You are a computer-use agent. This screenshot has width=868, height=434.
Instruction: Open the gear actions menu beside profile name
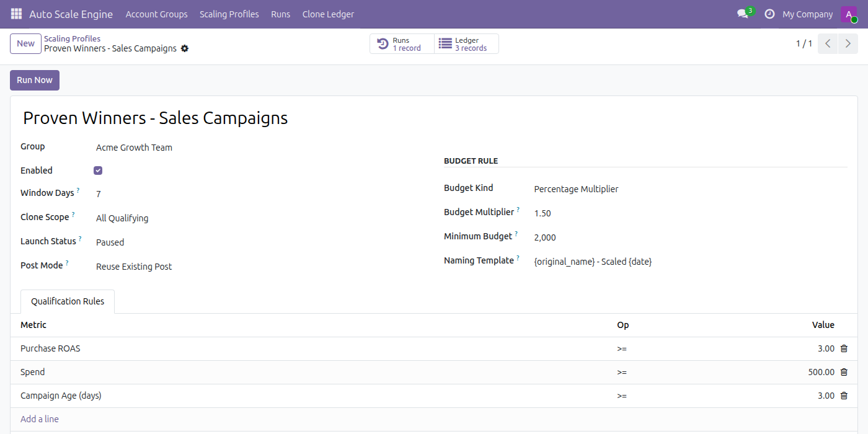[185, 48]
